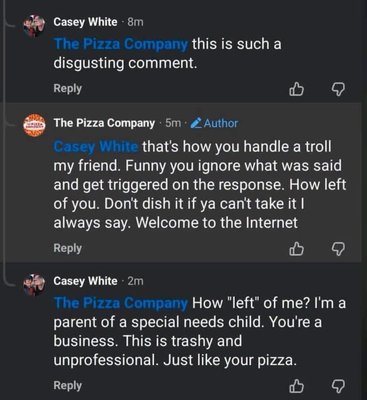
Task: Dislike Casey White's special needs child comment
Action: pyautogui.click(x=338, y=386)
